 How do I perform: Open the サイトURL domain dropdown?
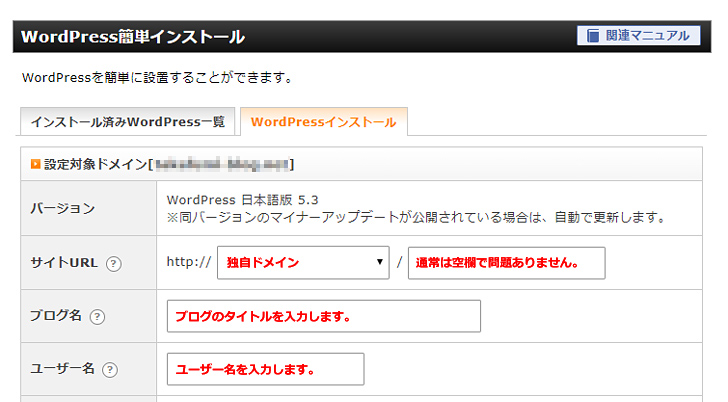303,263
